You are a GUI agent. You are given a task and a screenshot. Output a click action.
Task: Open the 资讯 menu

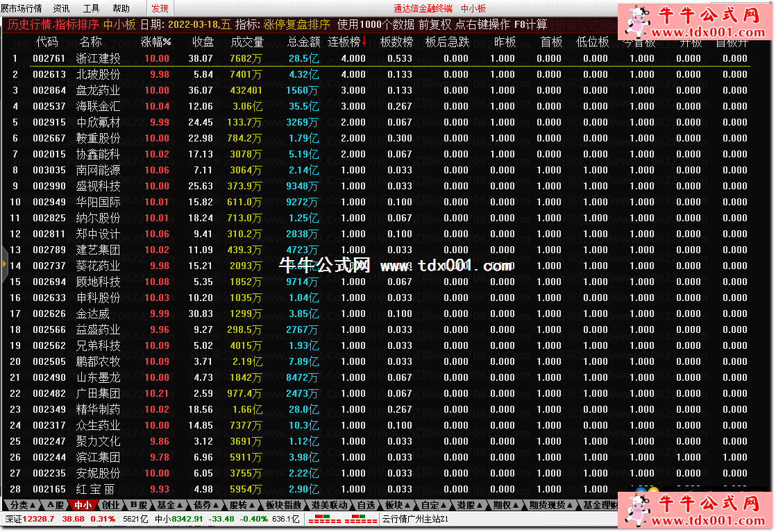coord(61,8)
